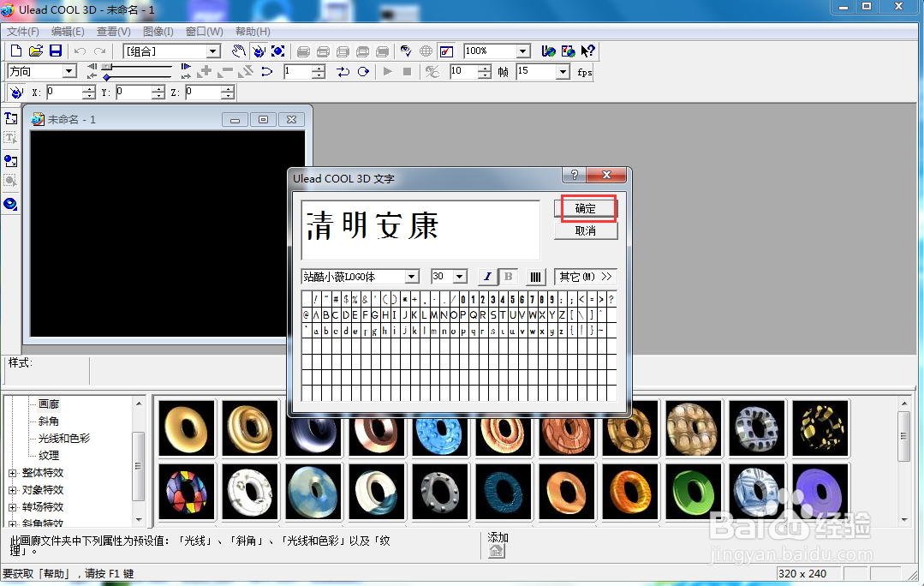Click the digit 0 in character grid
924x586 pixels.
click(x=463, y=300)
